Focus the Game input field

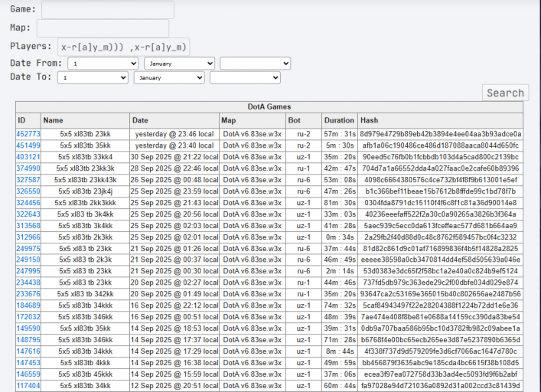[108, 10]
